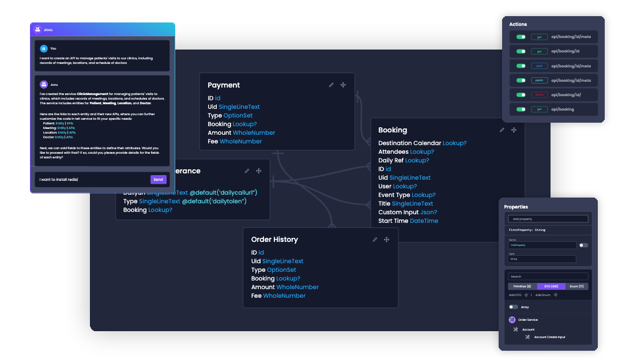Enable the toggle beside the Name field
Image resolution: width=637 pixels, height=364 pixels.
coord(584,245)
